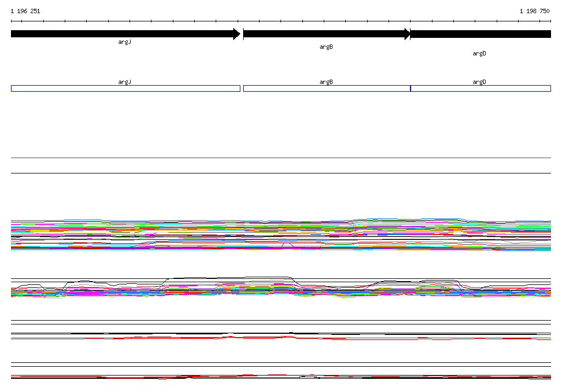Click the argJ label above blue box
Screen dimensions: 562x392
[x=125, y=82]
